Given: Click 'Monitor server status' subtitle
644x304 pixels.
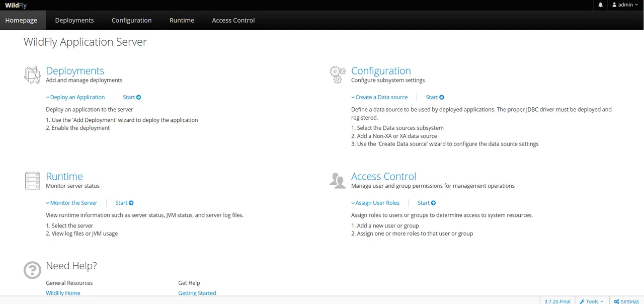Looking at the screenshot, I should click(x=72, y=186).
